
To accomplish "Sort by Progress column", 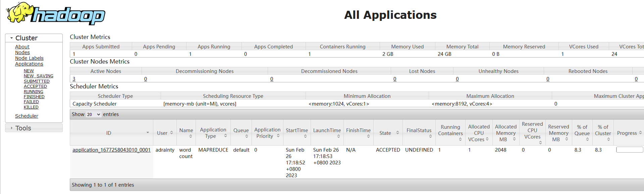I will [x=629, y=133].
